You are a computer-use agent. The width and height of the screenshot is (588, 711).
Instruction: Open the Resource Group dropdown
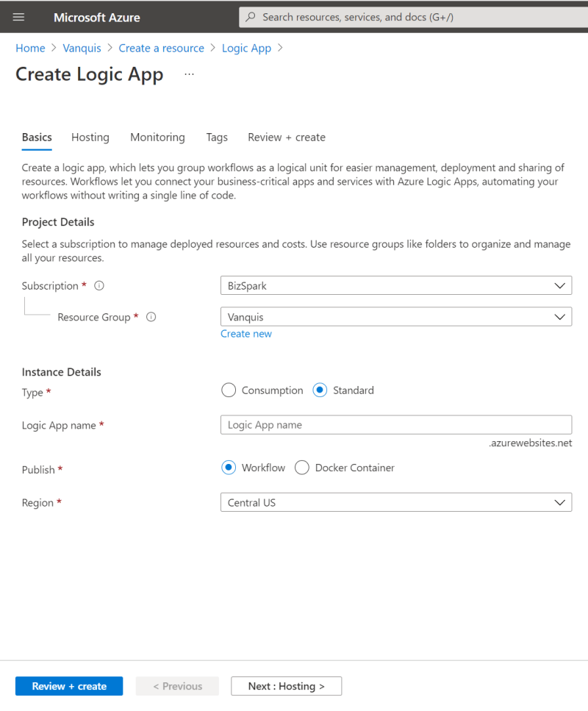tap(395, 317)
